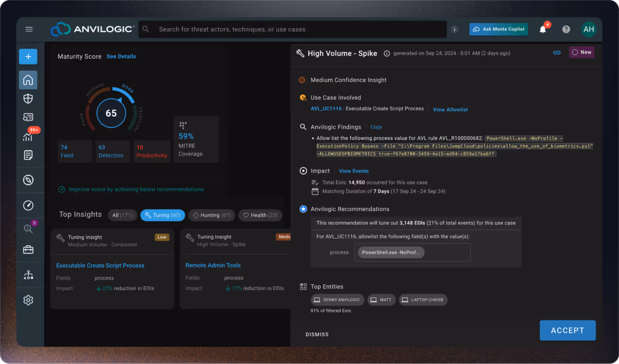Click 'Medium Confidence Insight' label
Image resolution: width=619 pixels, height=364 pixels.
[x=349, y=80]
